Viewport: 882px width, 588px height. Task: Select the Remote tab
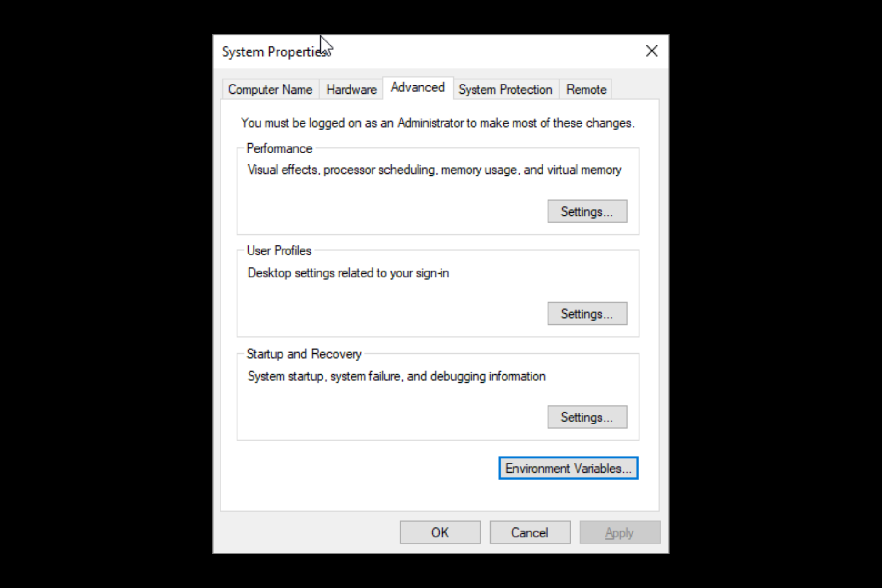(585, 89)
